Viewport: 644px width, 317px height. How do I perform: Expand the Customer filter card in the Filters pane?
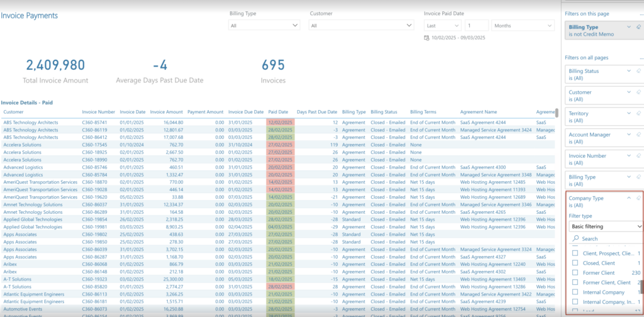point(629,92)
